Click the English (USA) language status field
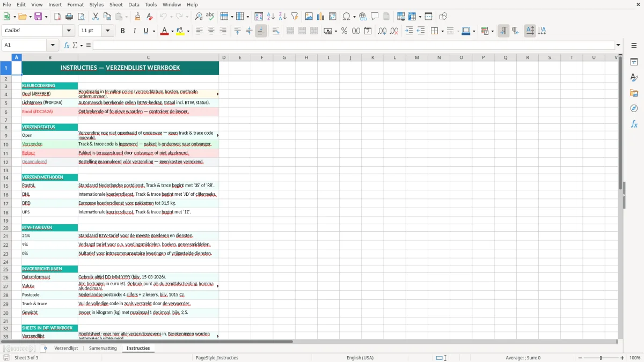This screenshot has height=362, width=644. [360, 358]
